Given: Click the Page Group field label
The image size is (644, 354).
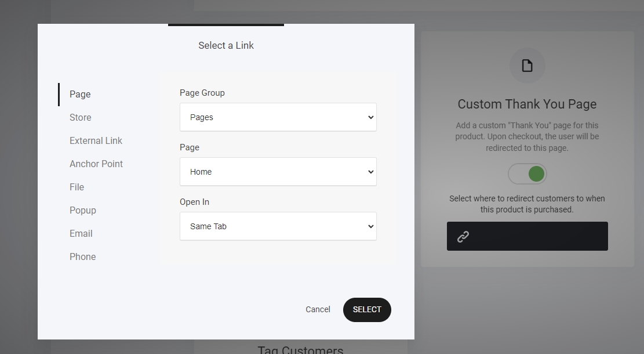Looking at the screenshot, I should pyautogui.click(x=202, y=93).
